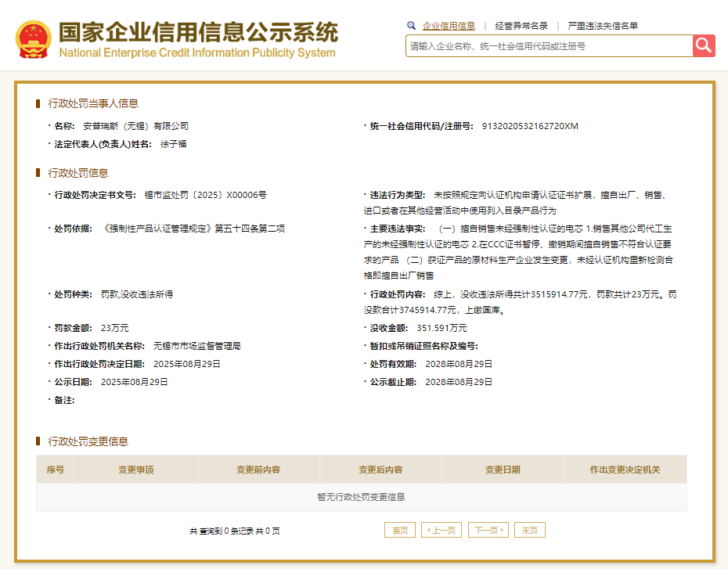Go to next page with 下一页
The image size is (728, 569).
[488, 530]
